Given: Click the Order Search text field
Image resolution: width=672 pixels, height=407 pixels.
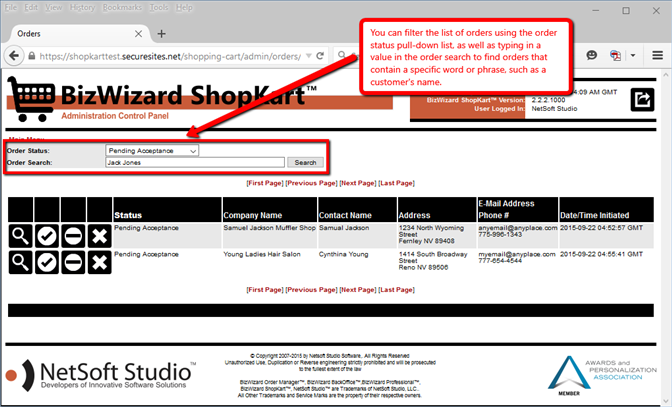Looking at the screenshot, I should tap(195, 162).
